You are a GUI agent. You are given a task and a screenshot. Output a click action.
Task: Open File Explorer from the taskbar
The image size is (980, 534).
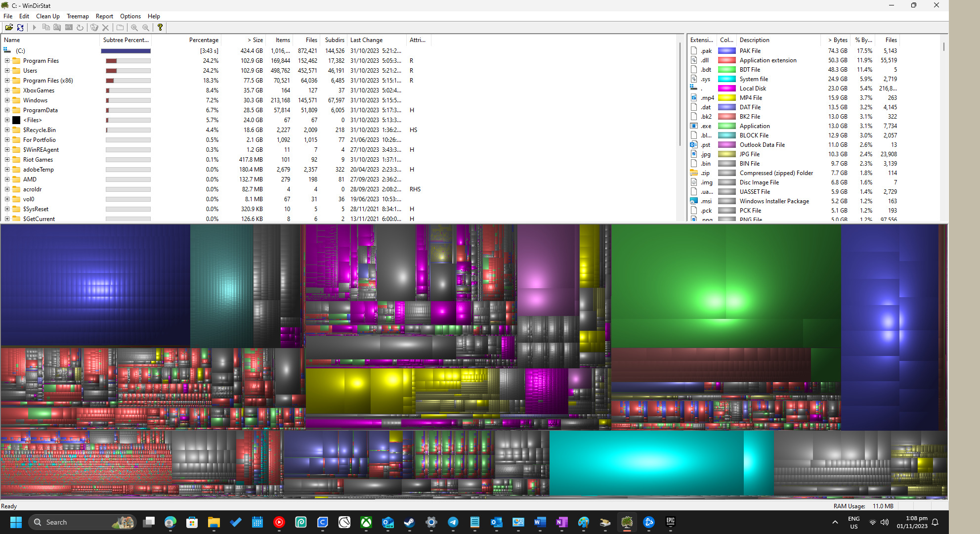point(214,522)
